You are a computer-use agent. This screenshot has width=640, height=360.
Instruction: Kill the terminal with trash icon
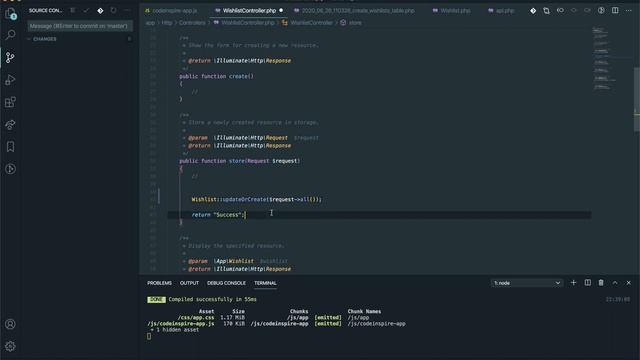[x=601, y=282]
